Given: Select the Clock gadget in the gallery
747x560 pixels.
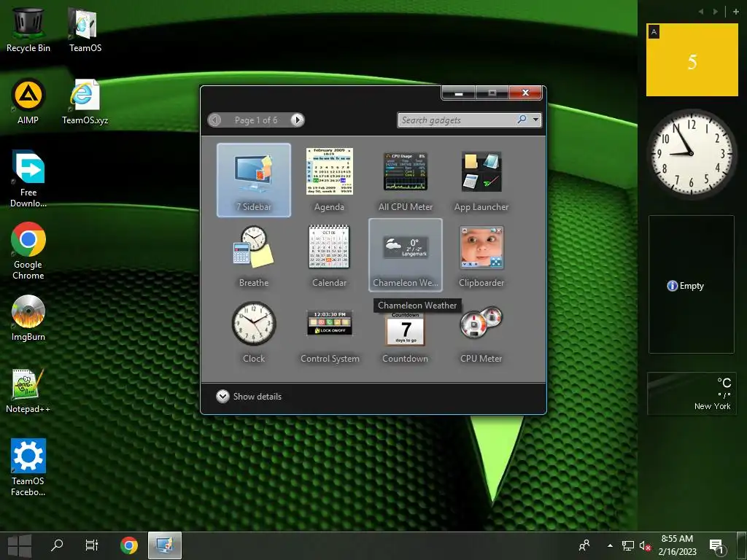Looking at the screenshot, I should (253, 332).
